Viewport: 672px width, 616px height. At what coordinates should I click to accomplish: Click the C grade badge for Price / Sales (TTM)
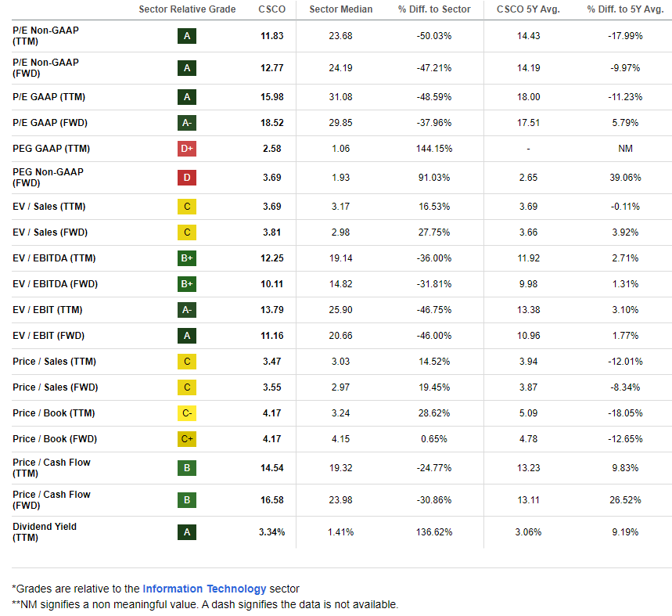point(187,362)
